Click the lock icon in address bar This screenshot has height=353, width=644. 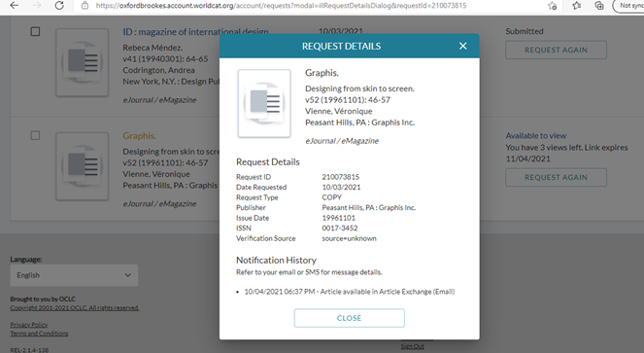(85, 6)
